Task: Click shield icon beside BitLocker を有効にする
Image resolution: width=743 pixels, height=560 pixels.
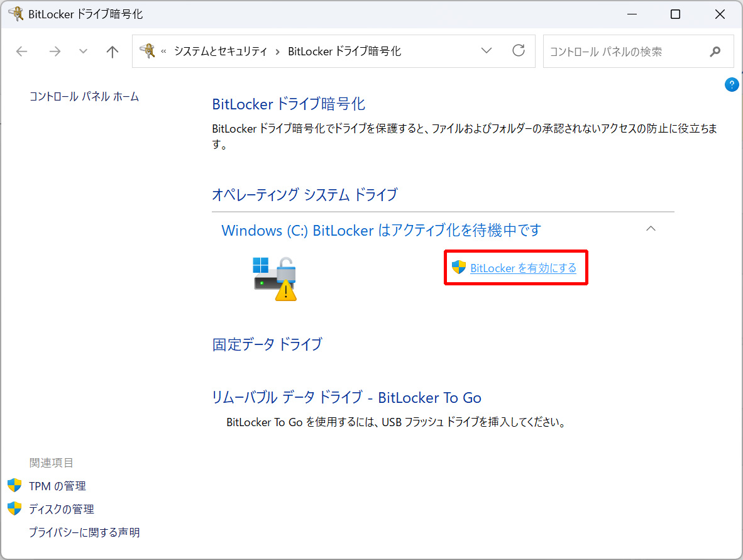Action: (x=458, y=267)
